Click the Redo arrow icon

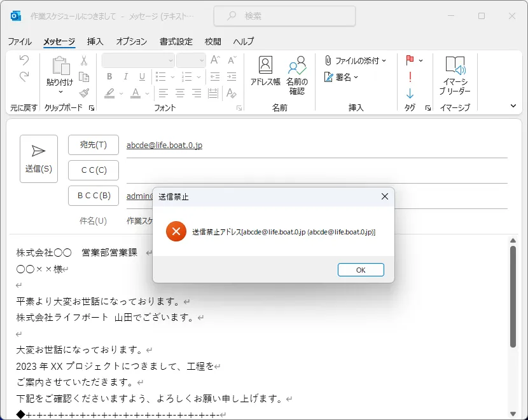tap(24, 77)
